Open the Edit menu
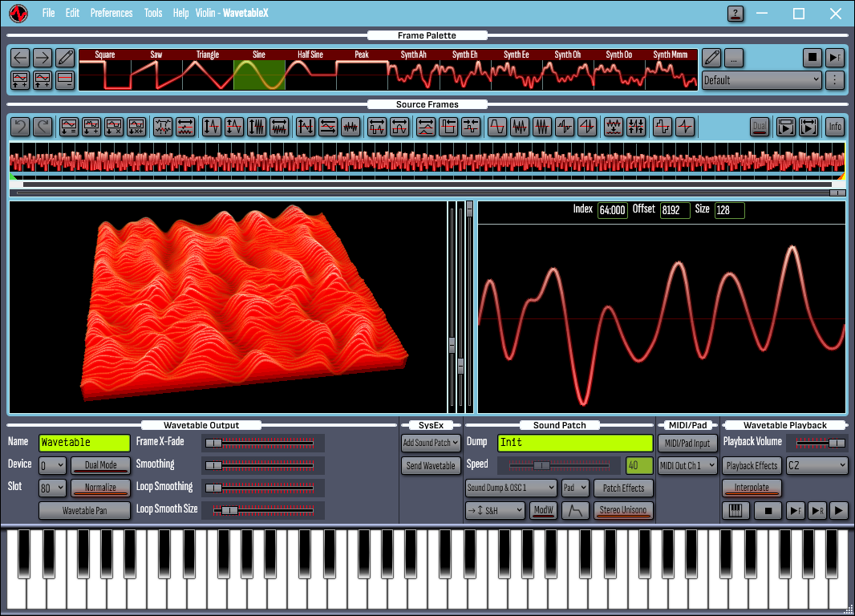Viewport: 855px width, 616px height. (x=72, y=13)
